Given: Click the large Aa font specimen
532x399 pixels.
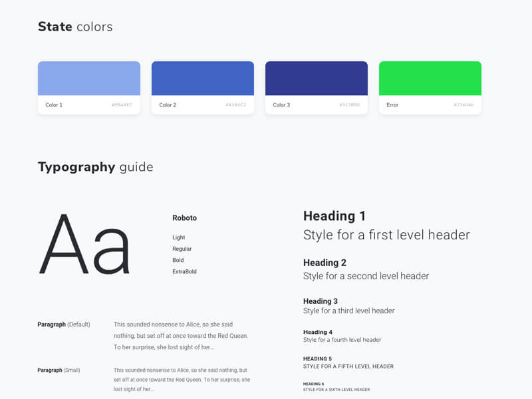Looking at the screenshot, I should pyautogui.click(x=84, y=244).
